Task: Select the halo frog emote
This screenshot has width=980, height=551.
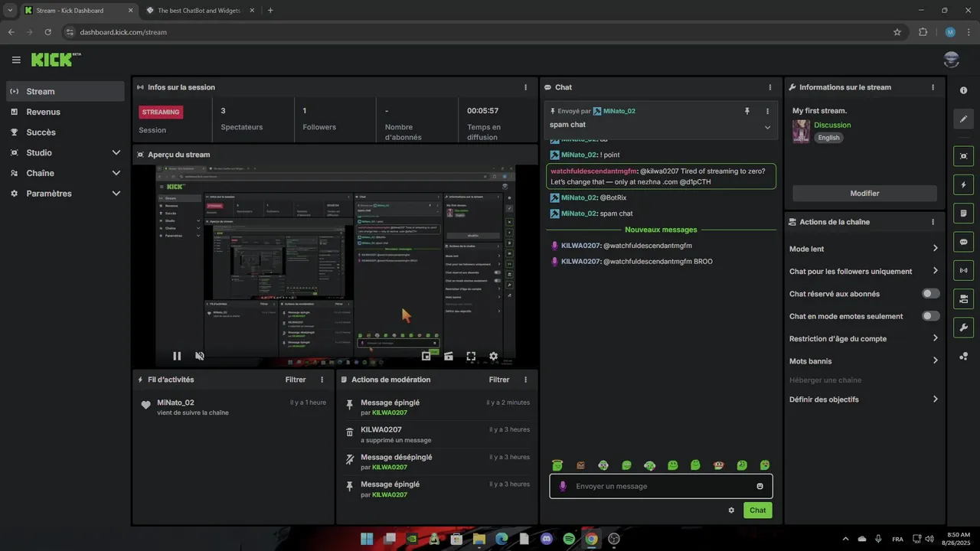Action: coord(557,465)
